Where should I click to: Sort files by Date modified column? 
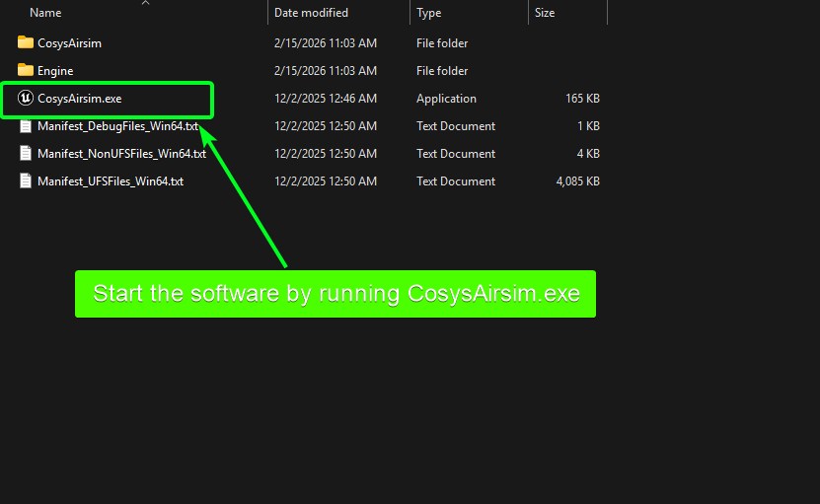coord(311,13)
